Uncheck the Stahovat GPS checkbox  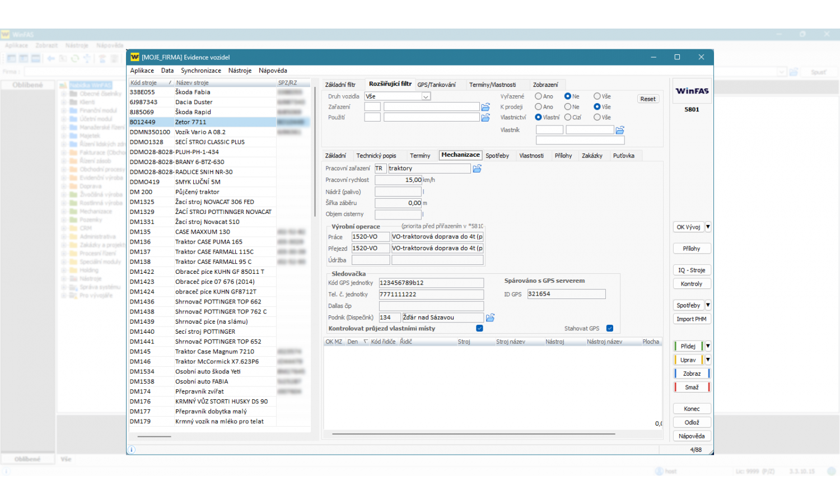[x=610, y=329]
